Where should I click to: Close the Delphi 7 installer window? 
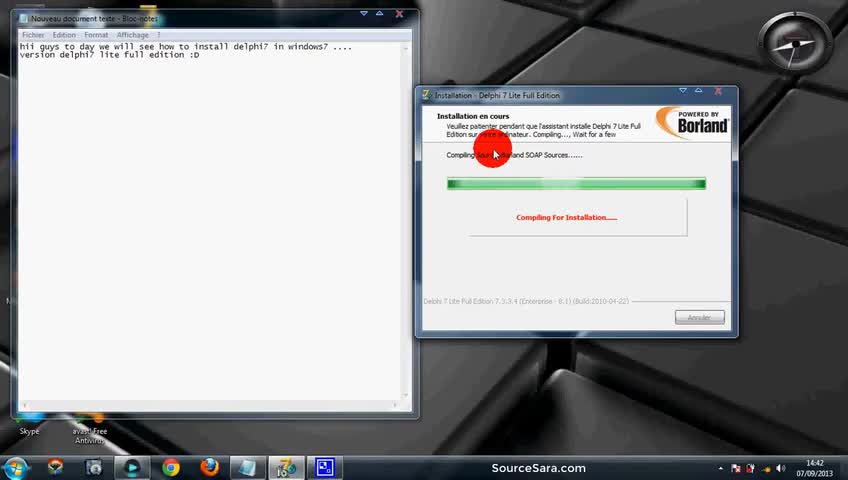pyautogui.click(x=718, y=91)
